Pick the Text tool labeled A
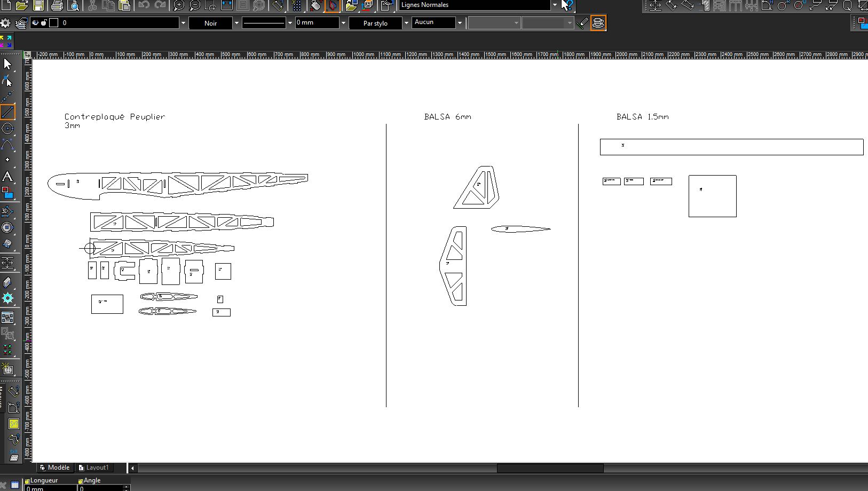The height and width of the screenshot is (491, 868). [x=7, y=177]
